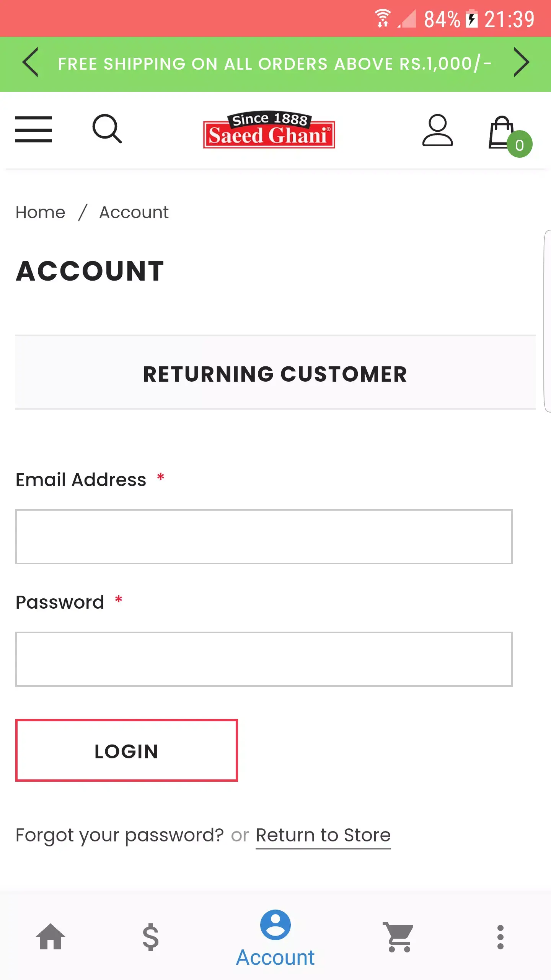Follow the Return to Store link
The image size is (551, 980).
click(x=323, y=835)
